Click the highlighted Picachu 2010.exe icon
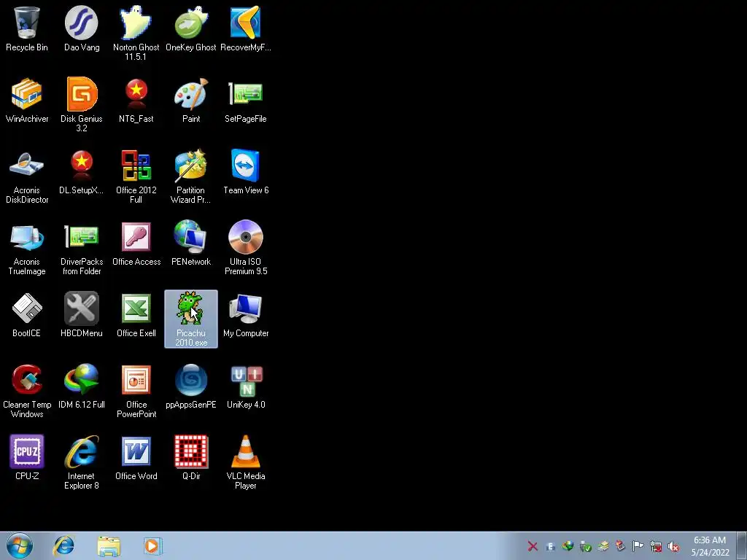Image resolution: width=747 pixels, height=560 pixels. (x=191, y=319)
